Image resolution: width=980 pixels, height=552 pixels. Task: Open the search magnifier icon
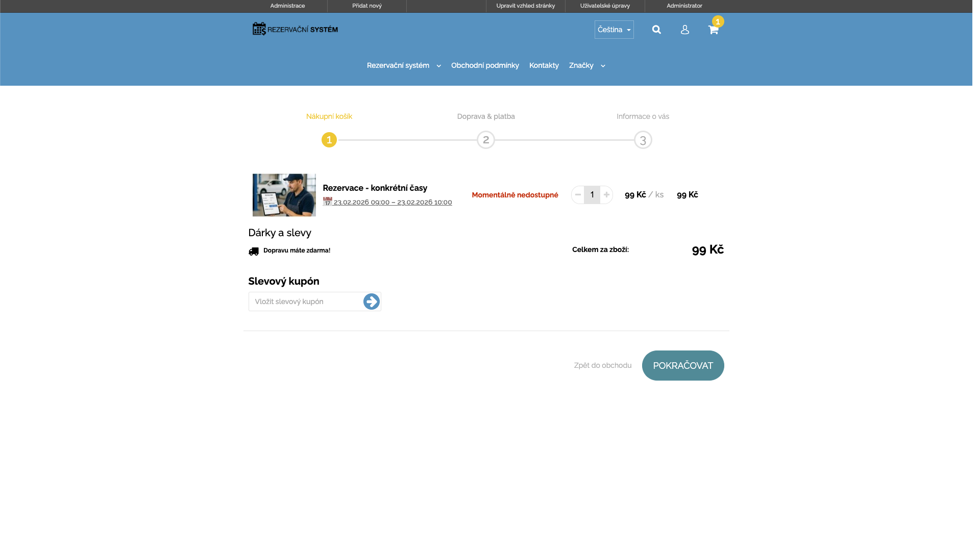coord(656,30)
